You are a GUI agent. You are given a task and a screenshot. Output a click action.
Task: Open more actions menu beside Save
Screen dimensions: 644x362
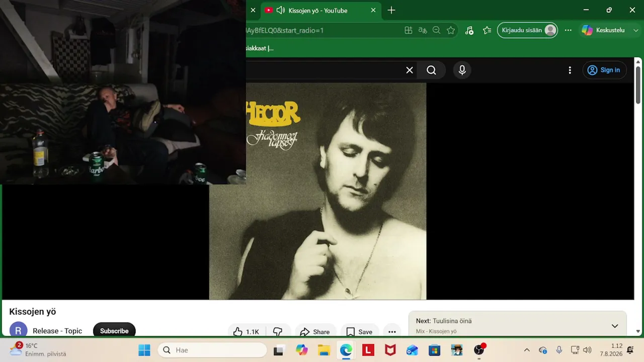click(x=392, y=331)
